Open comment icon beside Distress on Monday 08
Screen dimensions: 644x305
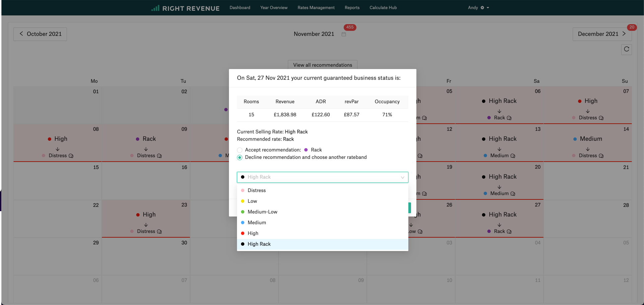71,156
